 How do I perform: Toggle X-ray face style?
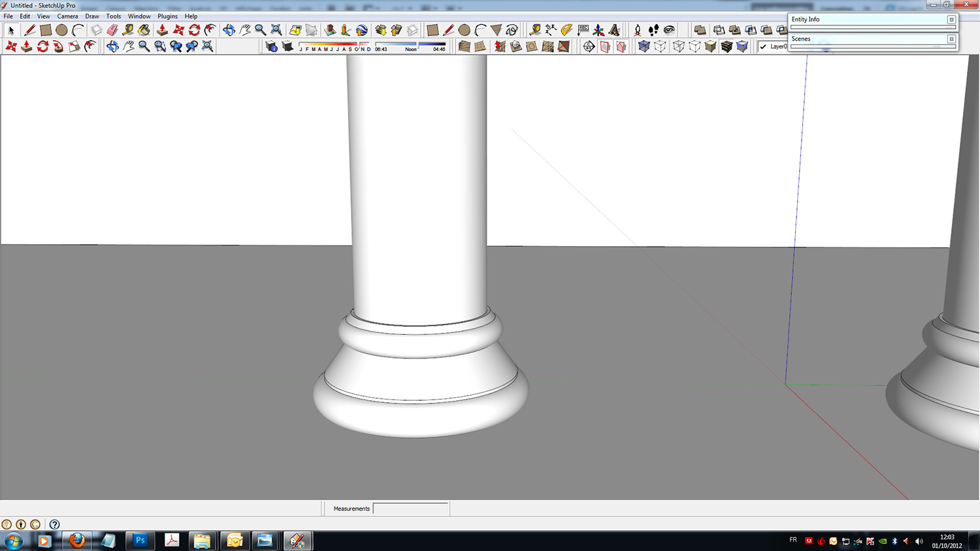pos(644,46)
